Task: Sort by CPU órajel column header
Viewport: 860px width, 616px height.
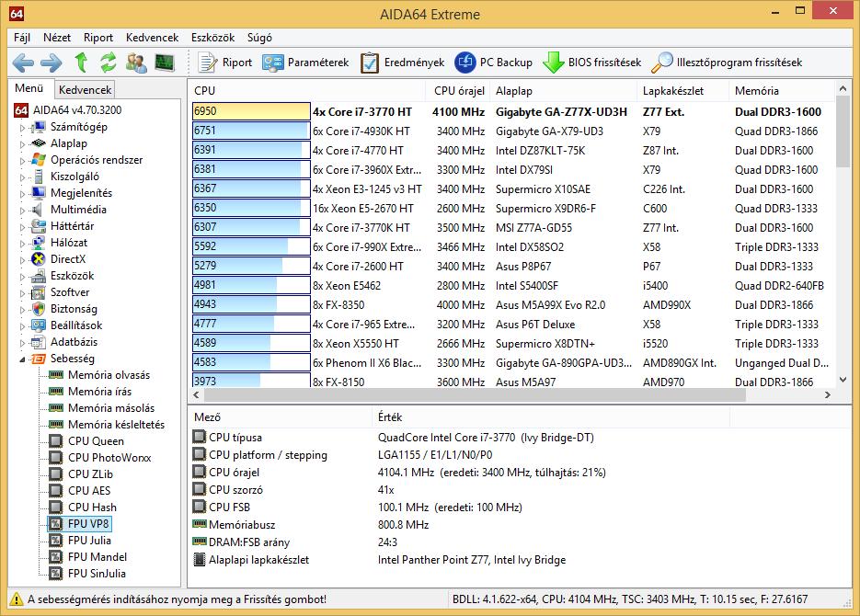Action: click(x=457, y=90)
